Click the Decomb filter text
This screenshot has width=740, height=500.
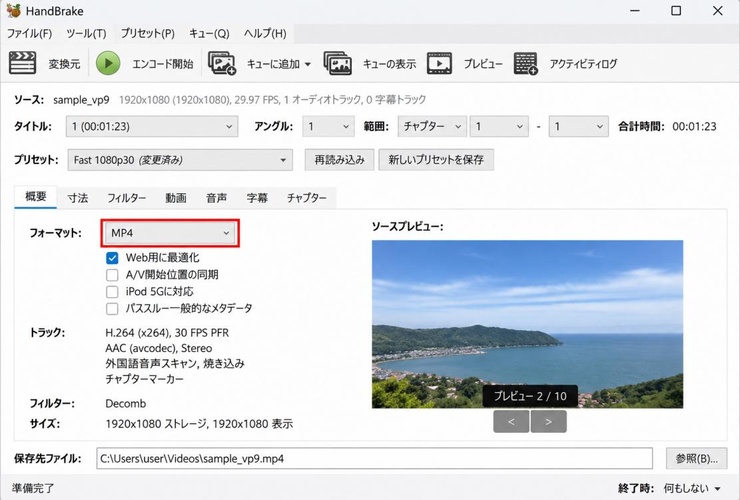(126, 404)
